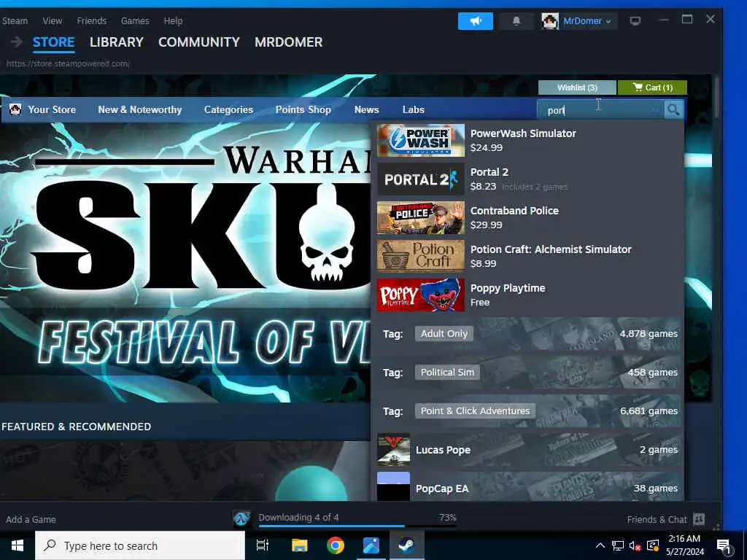This screenshot has width=747, height=560.
Task: Open the Windows notification center
Action: tap(724, 546)
